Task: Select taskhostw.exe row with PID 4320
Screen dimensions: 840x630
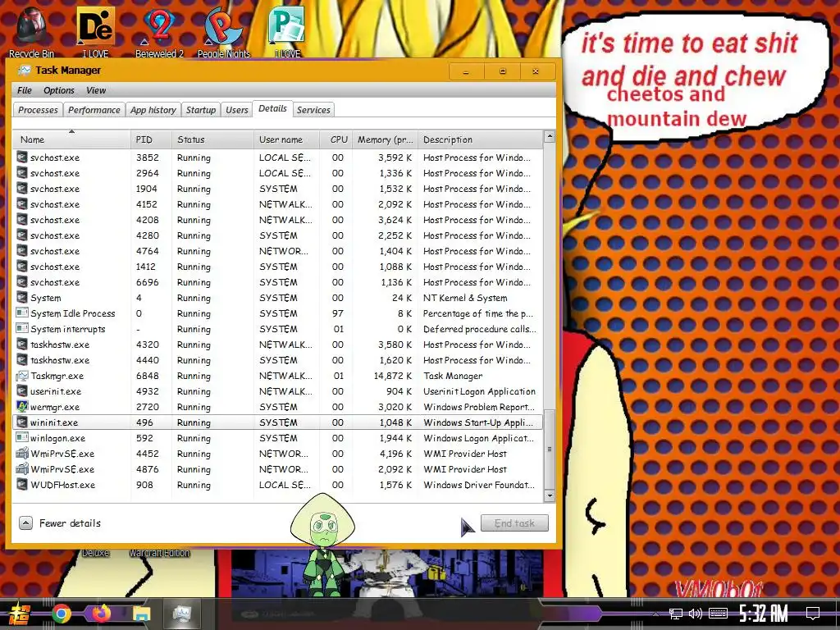Action: click(277, 344)
